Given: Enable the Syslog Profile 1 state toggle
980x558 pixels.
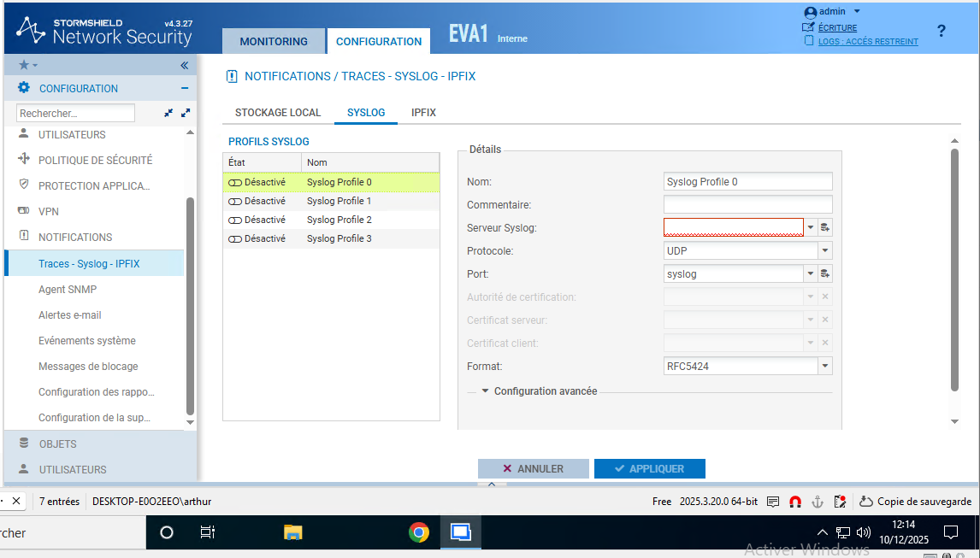Looking at the screenshot, I should click(235, 202).
